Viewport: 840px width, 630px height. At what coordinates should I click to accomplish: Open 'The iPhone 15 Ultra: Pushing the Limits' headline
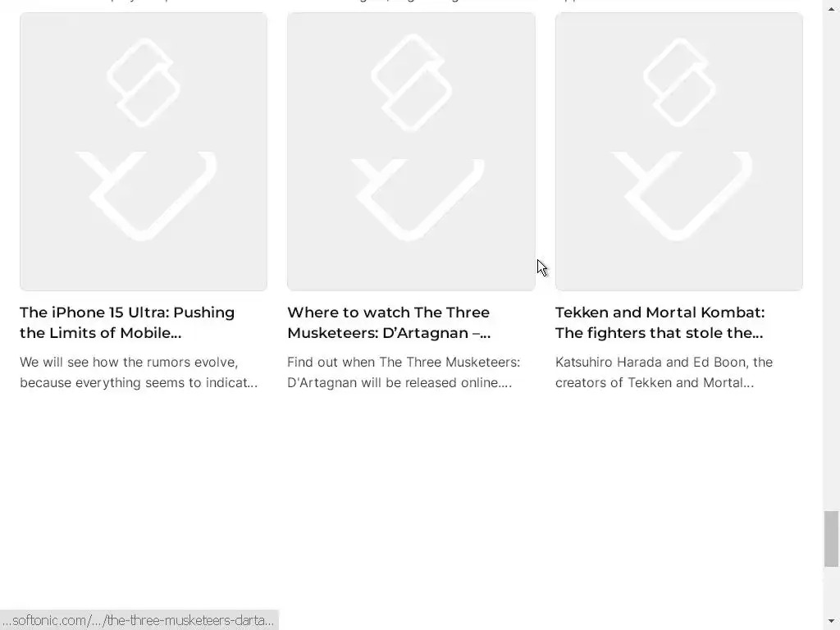[x=127, y=322]
